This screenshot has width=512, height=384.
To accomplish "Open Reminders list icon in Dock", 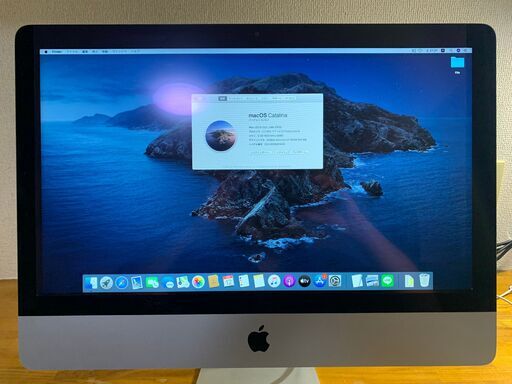I will 244,281.
